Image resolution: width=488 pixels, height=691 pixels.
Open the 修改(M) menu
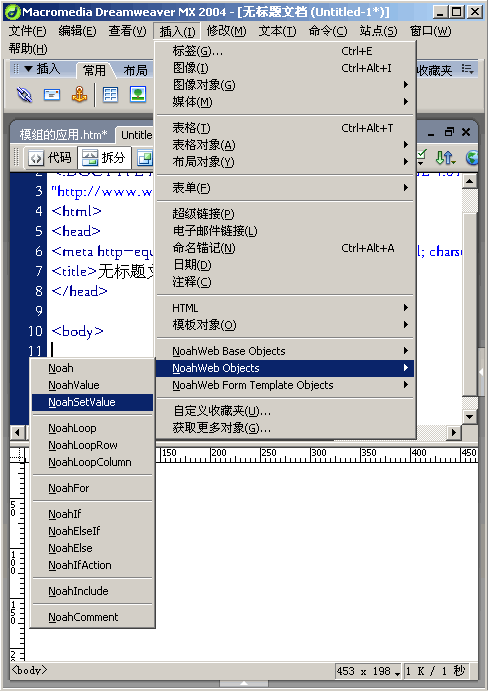coord(227,31)
